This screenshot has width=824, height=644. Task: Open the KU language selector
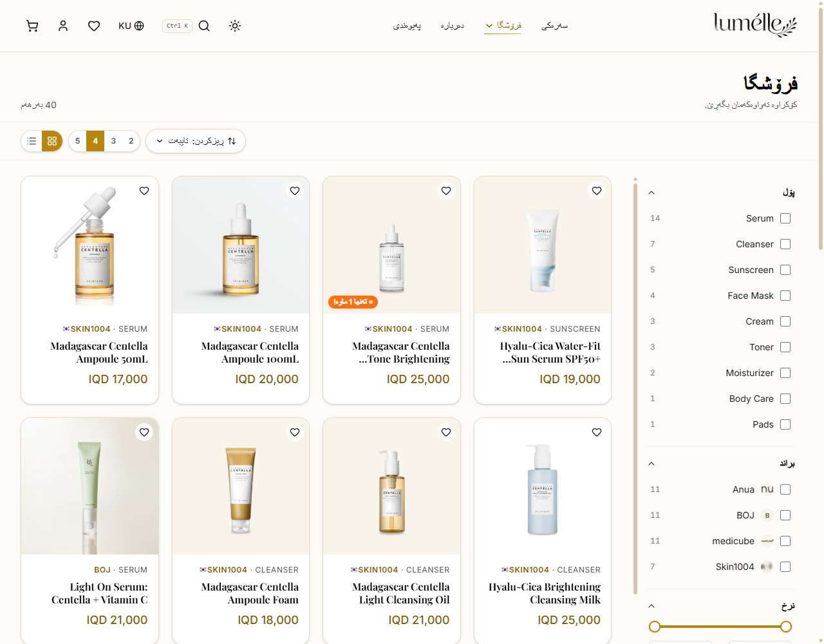tap(131, 26)
